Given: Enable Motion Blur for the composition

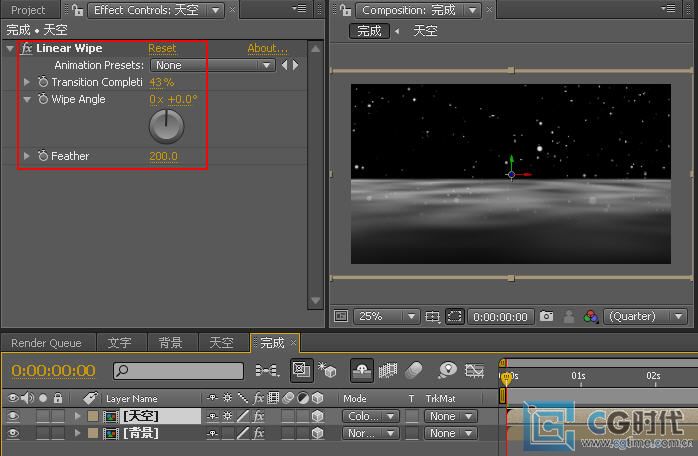Looking at the screenshot, I should click(x=414, y=370).
